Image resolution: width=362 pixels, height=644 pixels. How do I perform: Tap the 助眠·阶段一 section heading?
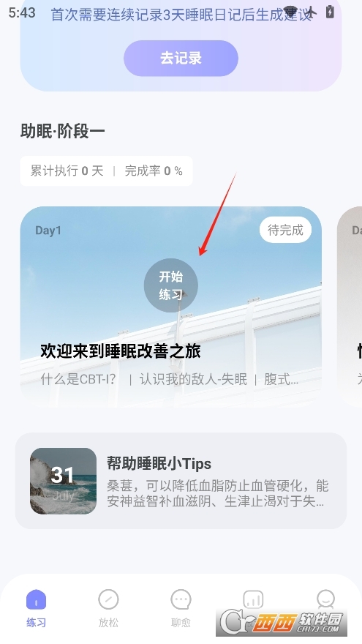62,132
